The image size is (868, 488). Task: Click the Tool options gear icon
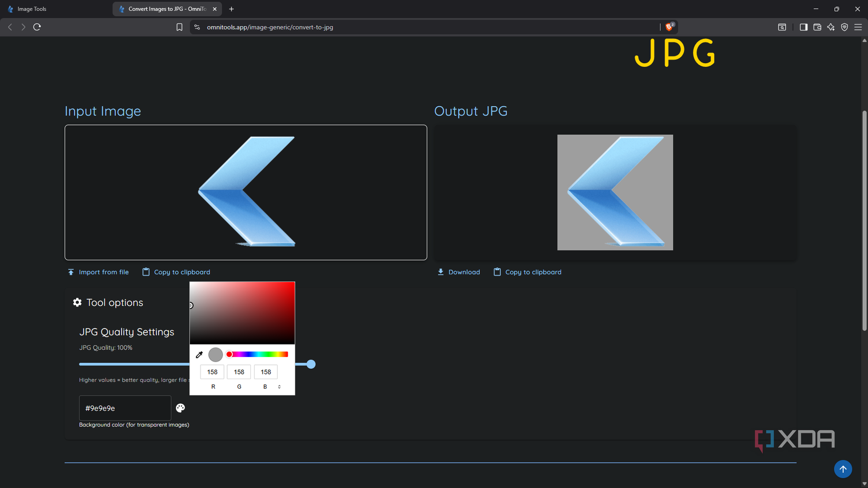coord(77,302)
